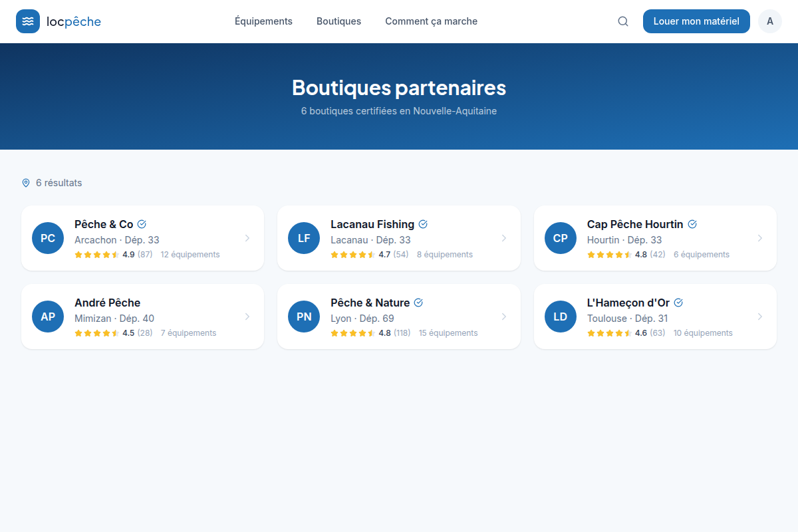Screen dimensions: 798x532
Task: Click '6 boutiques certifiées en Nouvelle-Aquitaine' subtitle
Action: click(399, 111)
